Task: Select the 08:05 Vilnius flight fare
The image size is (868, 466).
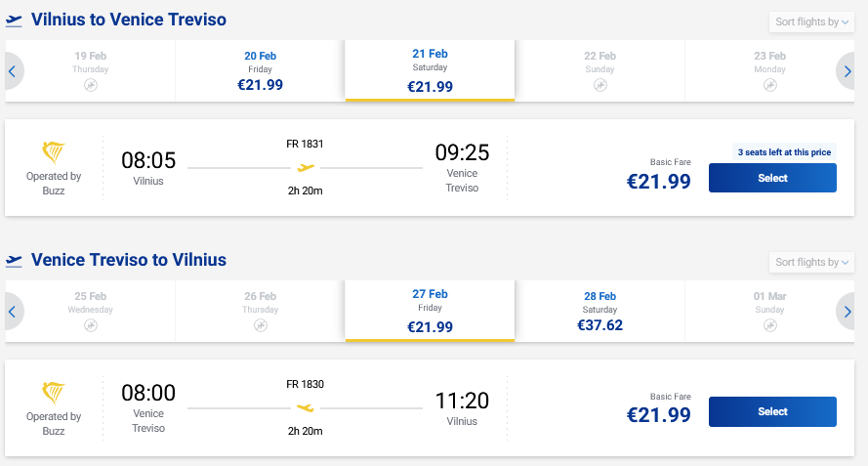Action: coord(771,179)
